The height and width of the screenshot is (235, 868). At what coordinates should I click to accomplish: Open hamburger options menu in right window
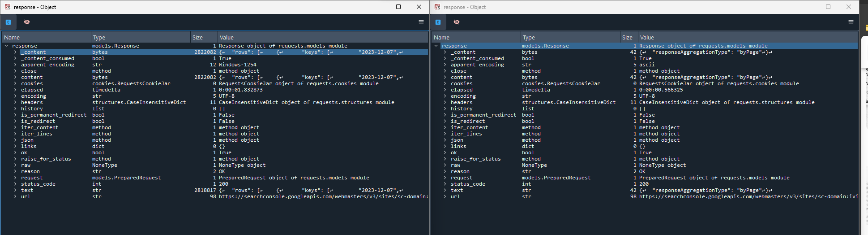pos(851,22)
